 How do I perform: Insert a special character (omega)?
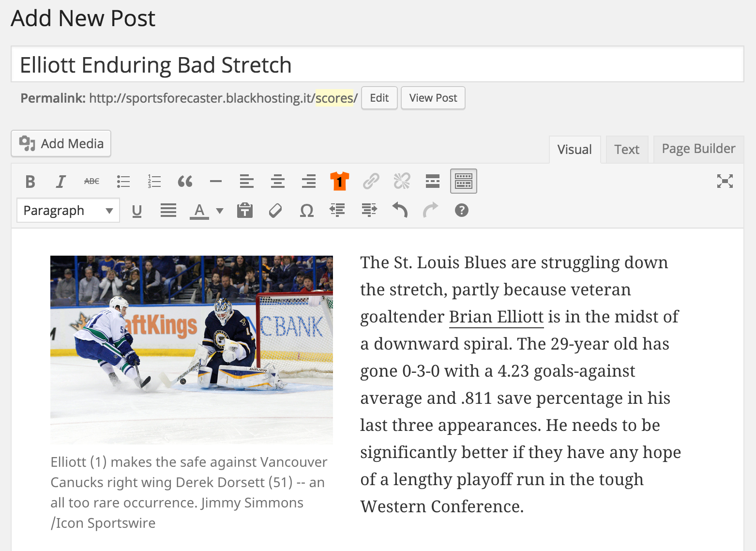pyautogui.click(x=307, y=211)
